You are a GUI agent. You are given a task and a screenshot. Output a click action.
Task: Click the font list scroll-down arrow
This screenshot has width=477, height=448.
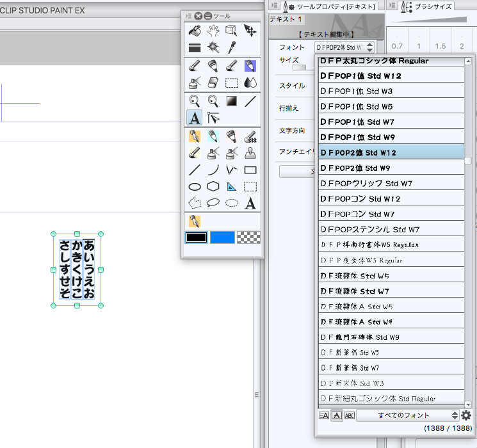coord(469,404)
